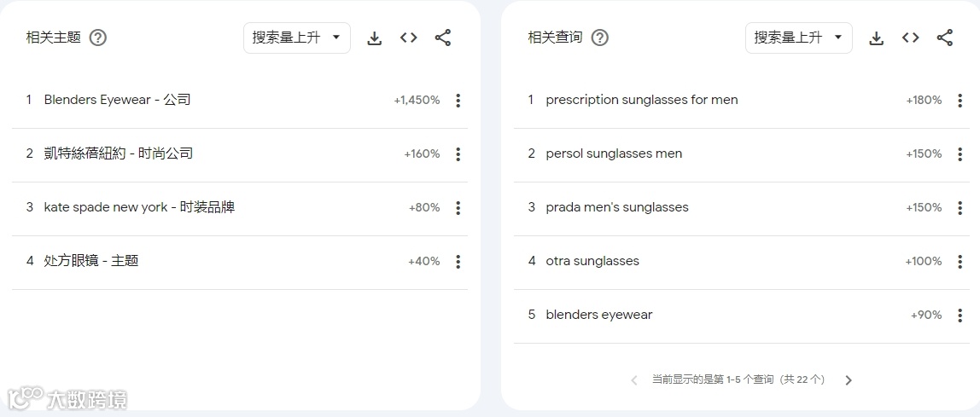
Task: Open query prescription sunglasses for men
Action: pos(642,100)
